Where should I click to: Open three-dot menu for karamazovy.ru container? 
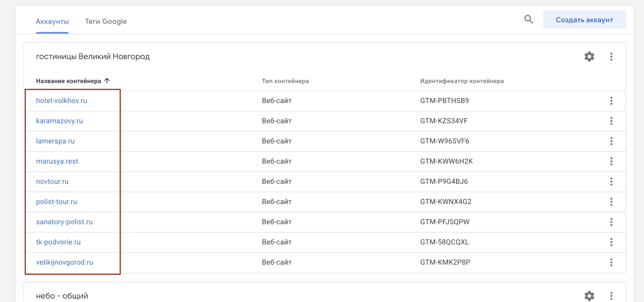pos(611,121)
